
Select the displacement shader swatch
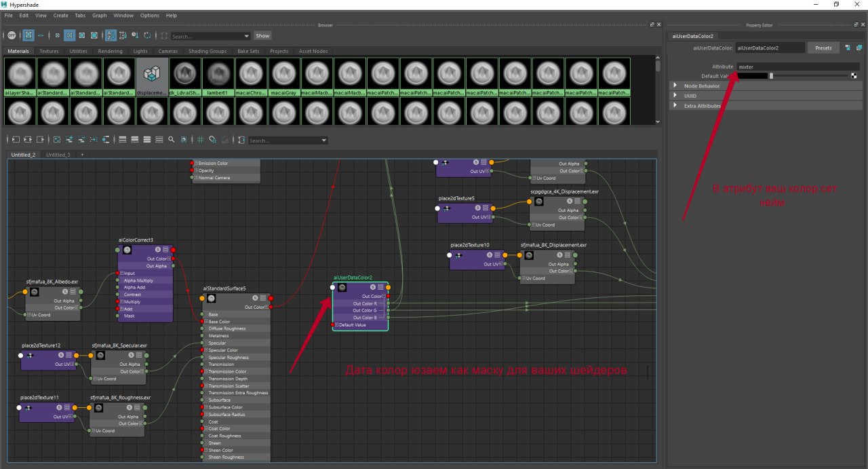(152, 76)
